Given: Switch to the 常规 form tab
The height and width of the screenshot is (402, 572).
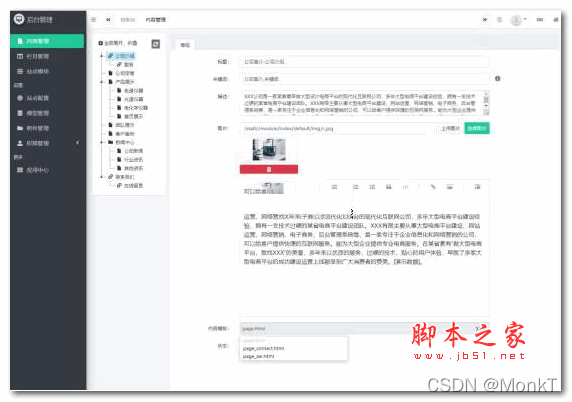Looking at the screenshot, I should [185, 45].
